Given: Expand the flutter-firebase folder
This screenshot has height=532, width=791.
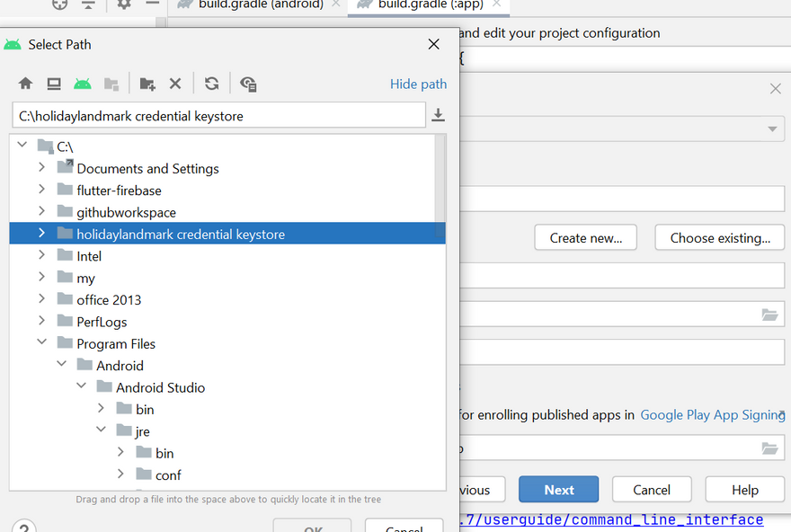Looking at the screenshot, I should point(42,190).
